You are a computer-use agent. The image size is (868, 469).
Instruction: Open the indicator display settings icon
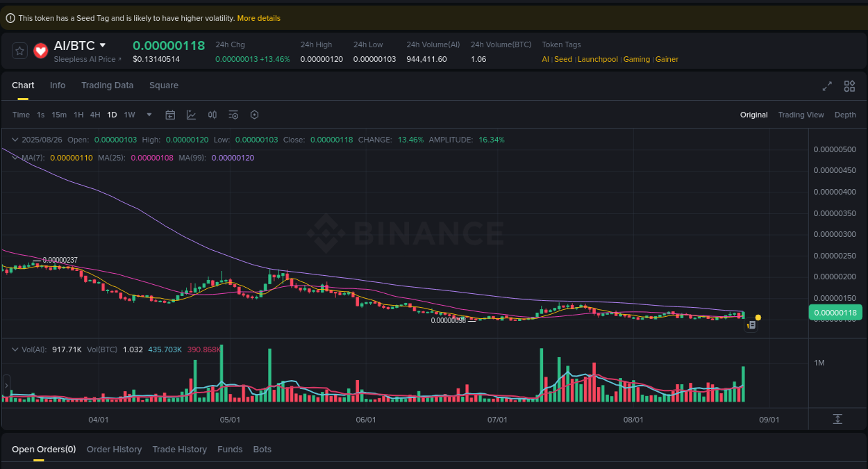[x=233, y=115]
